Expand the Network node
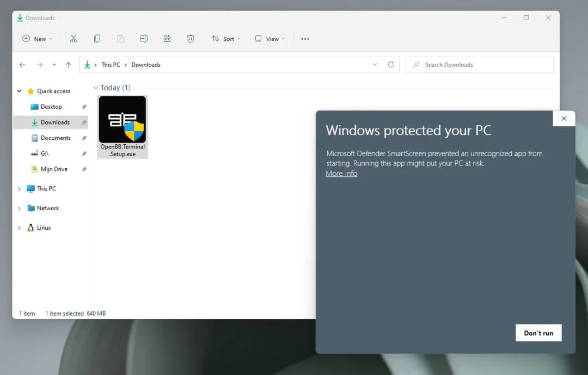The width and height of the screenshot is (588, 375). [x=19, y=208]
